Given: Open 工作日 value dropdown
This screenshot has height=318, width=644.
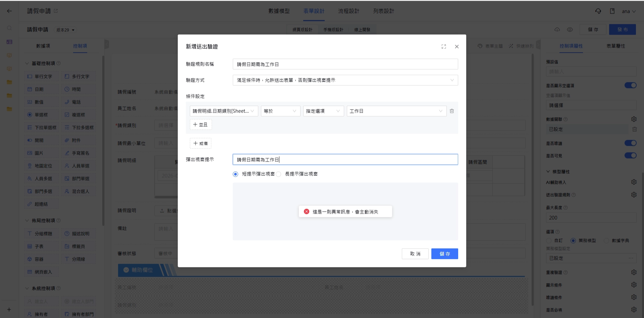Looking at the screenshot, I should 396,111.
